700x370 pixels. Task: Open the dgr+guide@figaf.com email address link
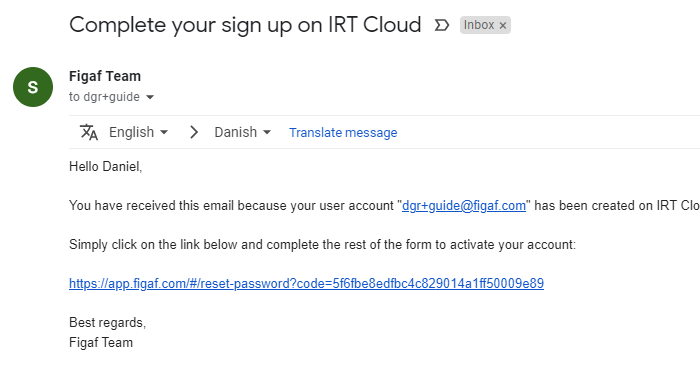coord(464,206)
